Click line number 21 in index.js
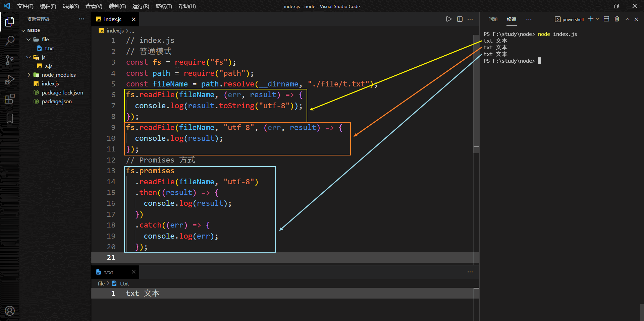The width and height of the screenshot is (644, 321). coord(111,257)
